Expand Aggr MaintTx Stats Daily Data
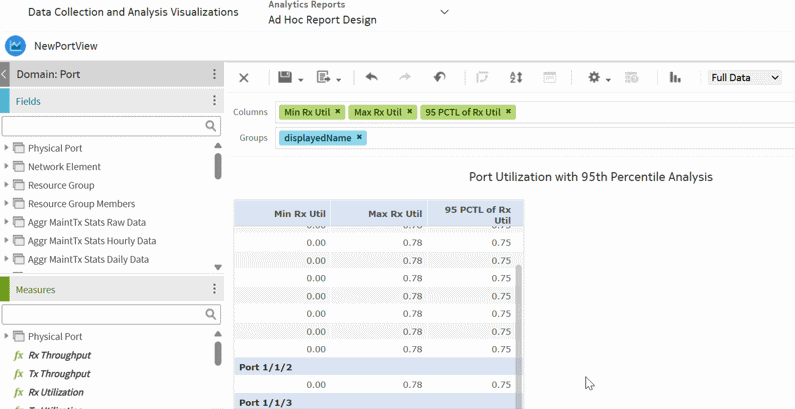This screenshot has width=795, height=409. click(6, 259)
